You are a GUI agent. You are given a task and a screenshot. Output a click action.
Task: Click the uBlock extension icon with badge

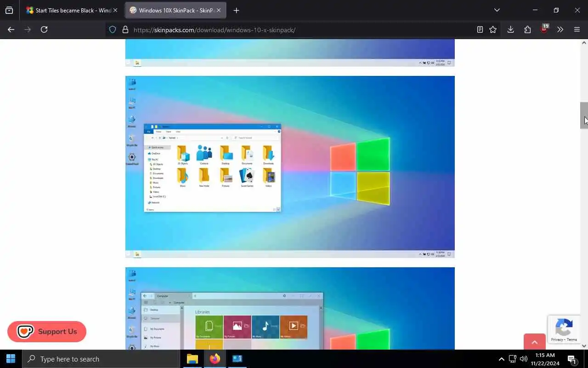click(x=544, y=29)
